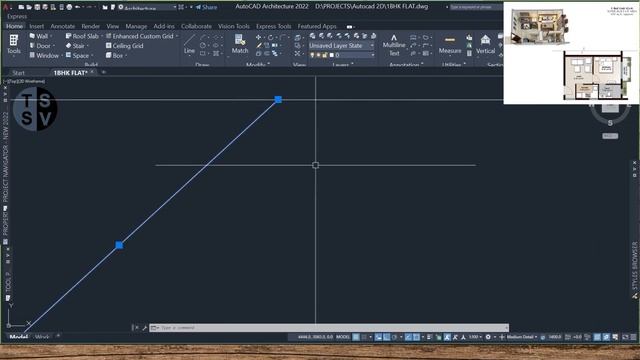Open the Express menu
Screen dimensions: 640x360
[17, 16]
